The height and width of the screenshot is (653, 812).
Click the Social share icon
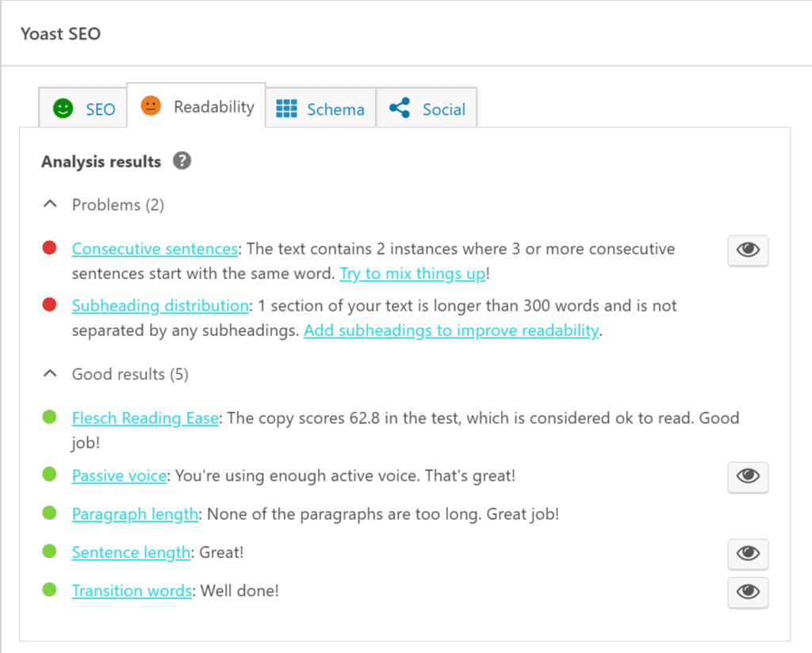(x=400, y=109)
